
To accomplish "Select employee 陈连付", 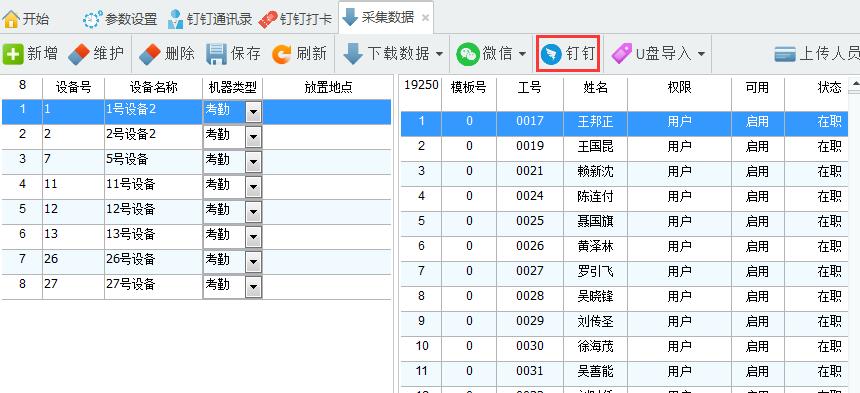I will 595,196.
